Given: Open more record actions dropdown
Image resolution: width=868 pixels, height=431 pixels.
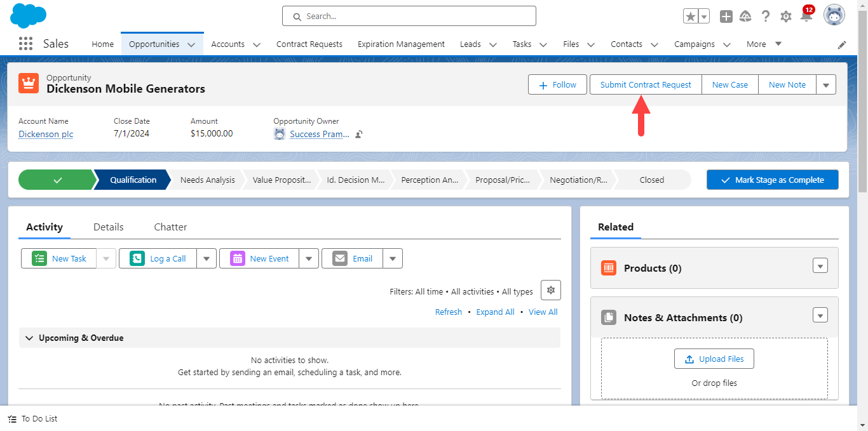Looking at the screenshot, I should [x=826, y=84].
